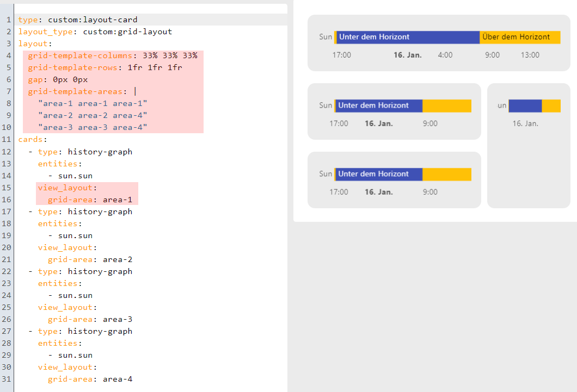
Task: Click the blue "Unter dem Horizont" bar in top graph
Action: tap(407, 37)
